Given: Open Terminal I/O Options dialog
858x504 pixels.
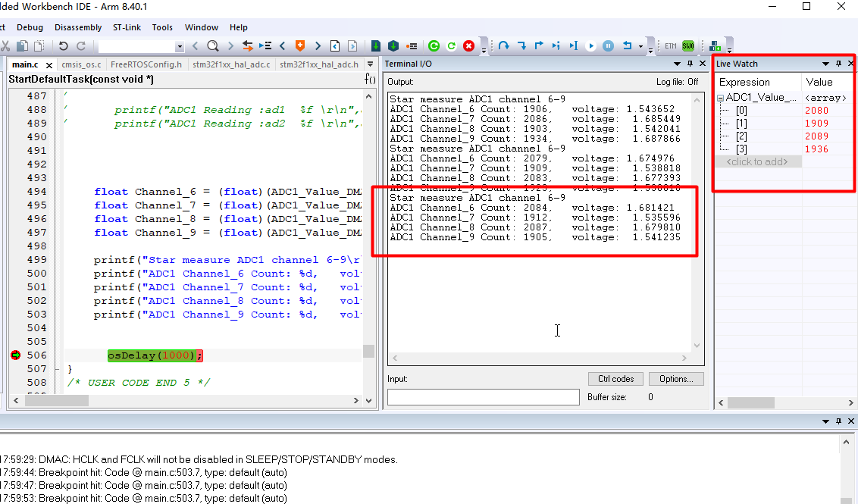Looking at the screenshot, I should point(675,379).
